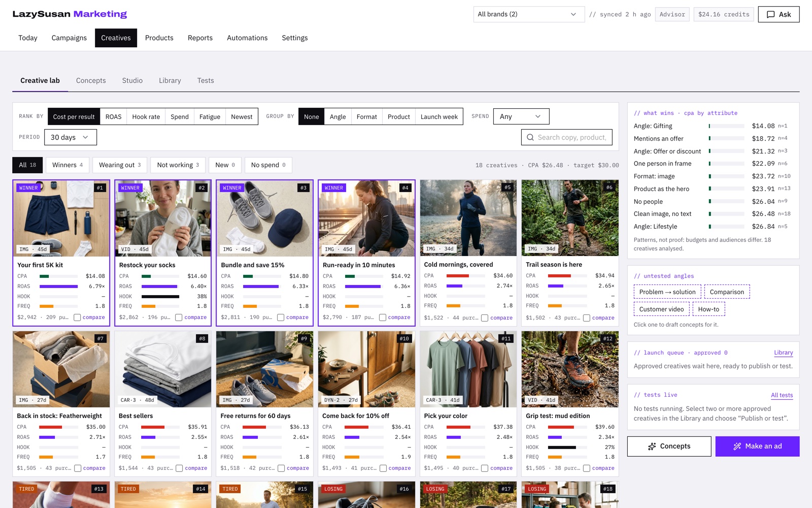Select the Comparison untested angle
The width and height of the screenshot is (812, 508).
[x=727, y=292]
